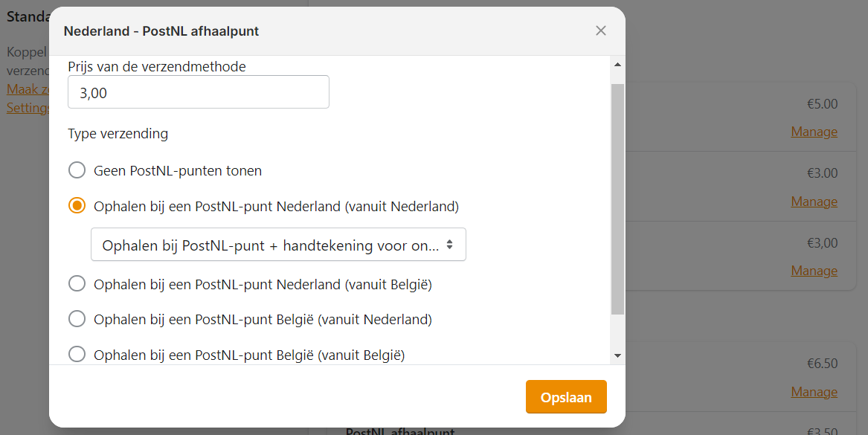Click the Manage link beside the first €3.00 method
Image resolution: width=868 pixels, height=435 pixels.
pyautogui.click(x=814, y=201)
